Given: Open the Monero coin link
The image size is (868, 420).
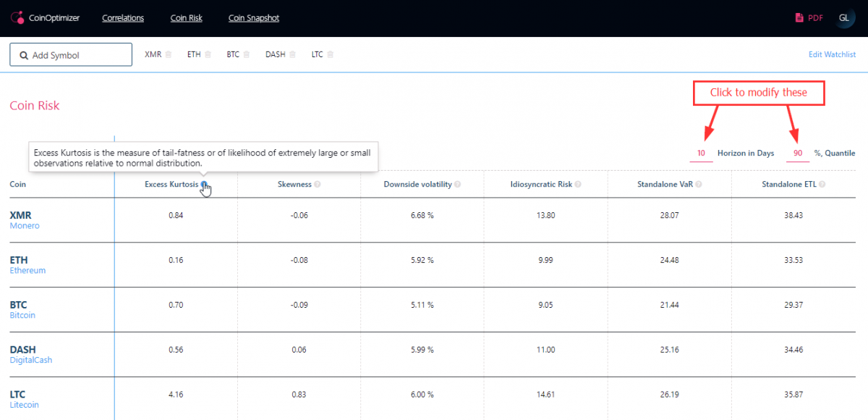Looking at the screenshot, I should click(x=25, y=226).
